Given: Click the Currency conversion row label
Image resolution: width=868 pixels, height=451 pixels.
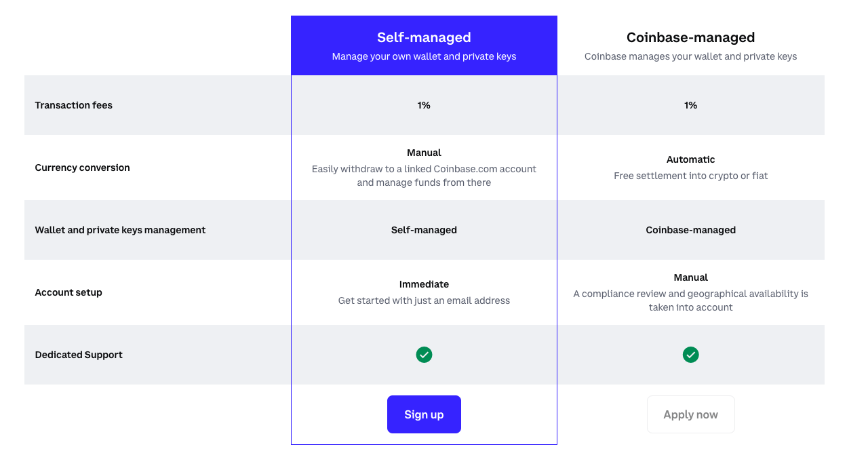Looking at the screenshot, I should coord(82,168).
